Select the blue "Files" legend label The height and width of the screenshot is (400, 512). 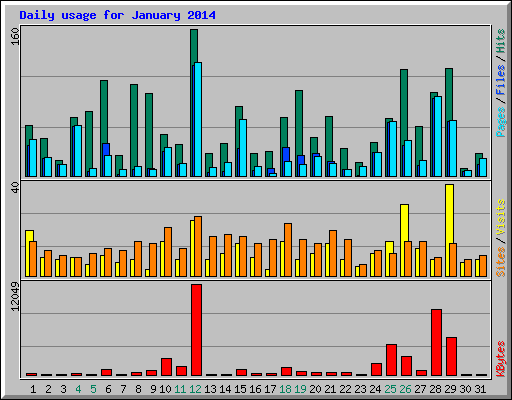(501, 79)
